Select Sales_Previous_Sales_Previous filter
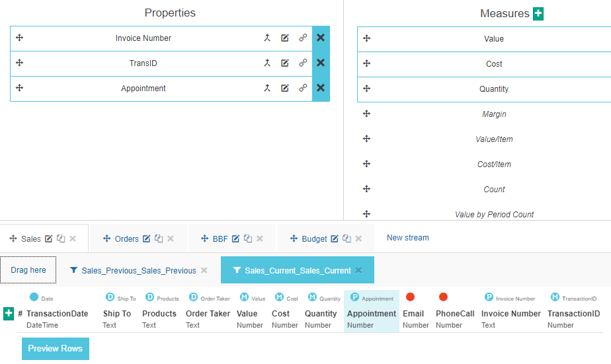 [138, 271]
